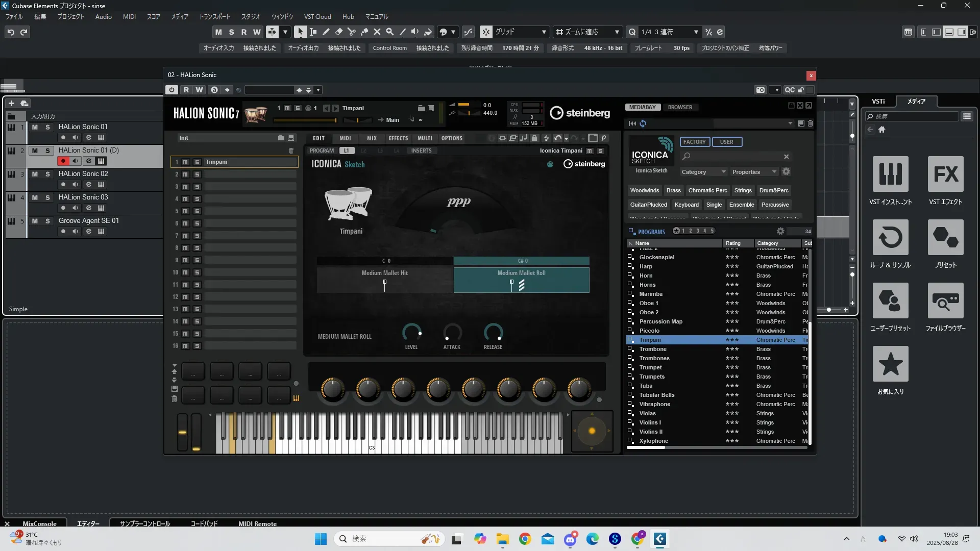Select the Zoom magnifier tool
The height and width of the screenshot is (551, 980).
point(389,32)
